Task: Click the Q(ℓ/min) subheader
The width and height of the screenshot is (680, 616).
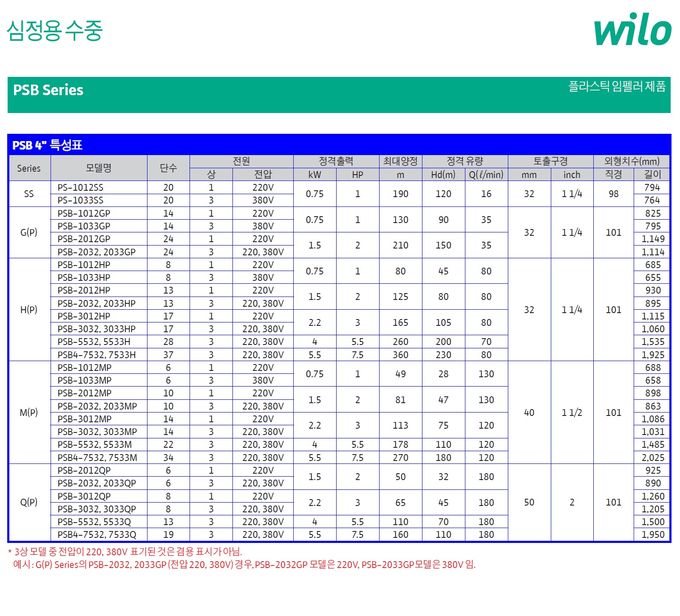Action: coord(486,175)
